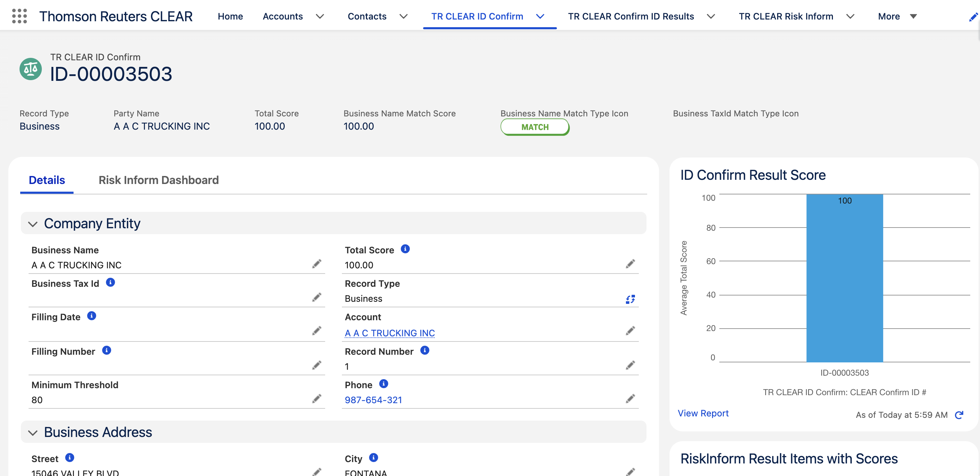Edit the Total Score detail pencil
Screen dimensions: 980x476
tap(630, 264)
